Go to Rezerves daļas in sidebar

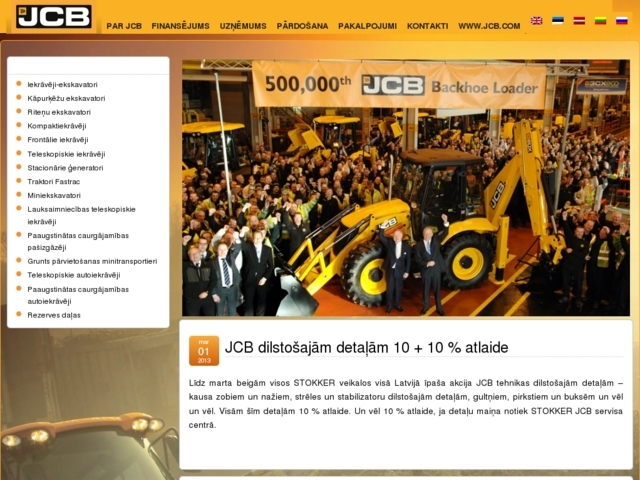[54, 315]
